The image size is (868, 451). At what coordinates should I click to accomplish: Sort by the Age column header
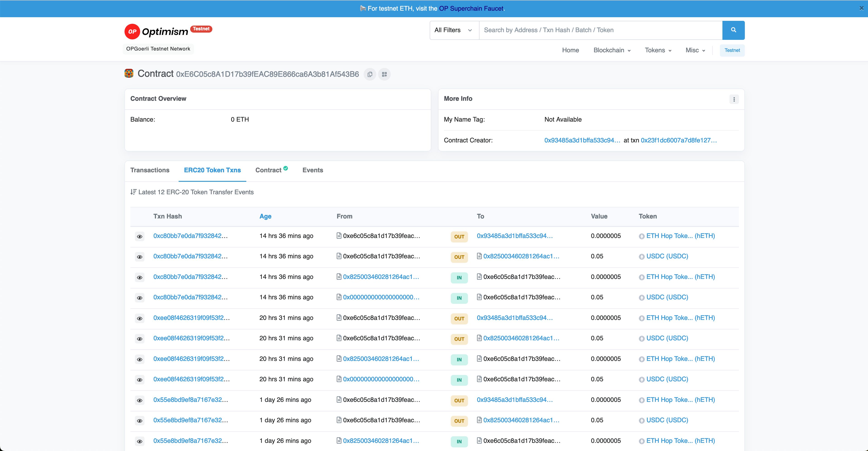click(x=265, y=216)
